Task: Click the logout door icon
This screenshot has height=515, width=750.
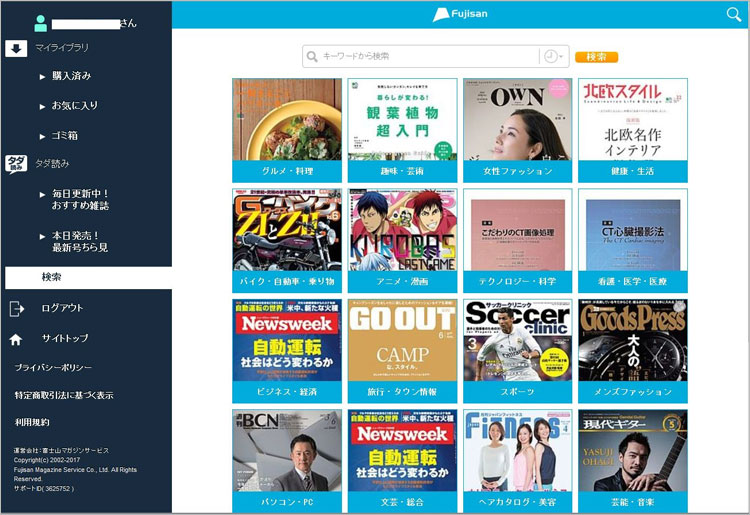Action: (16, 309)
